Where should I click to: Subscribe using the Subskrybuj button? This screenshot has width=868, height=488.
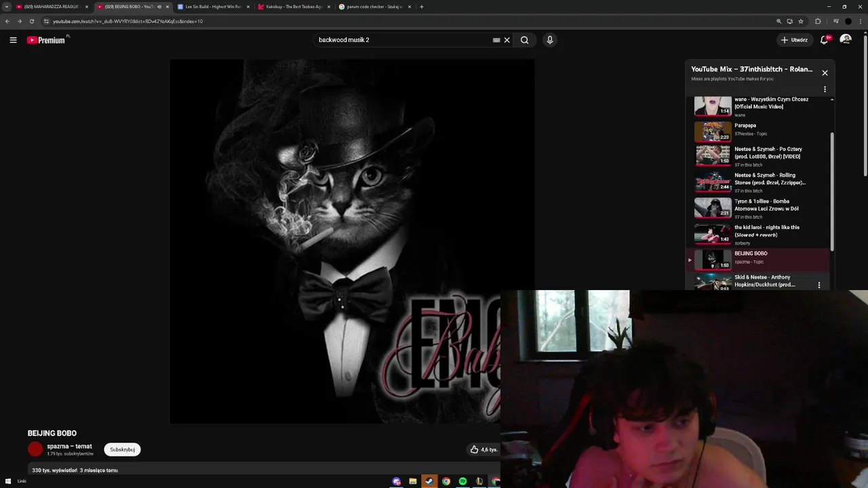123,449
